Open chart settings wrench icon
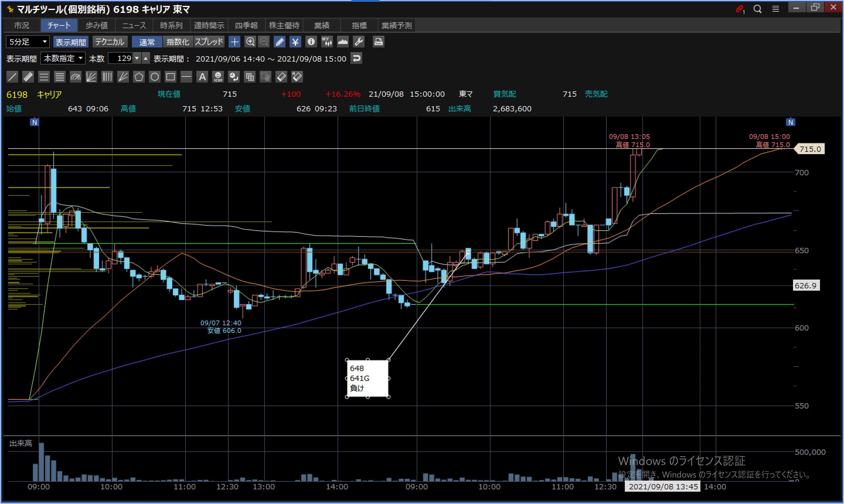 [359, 42]
